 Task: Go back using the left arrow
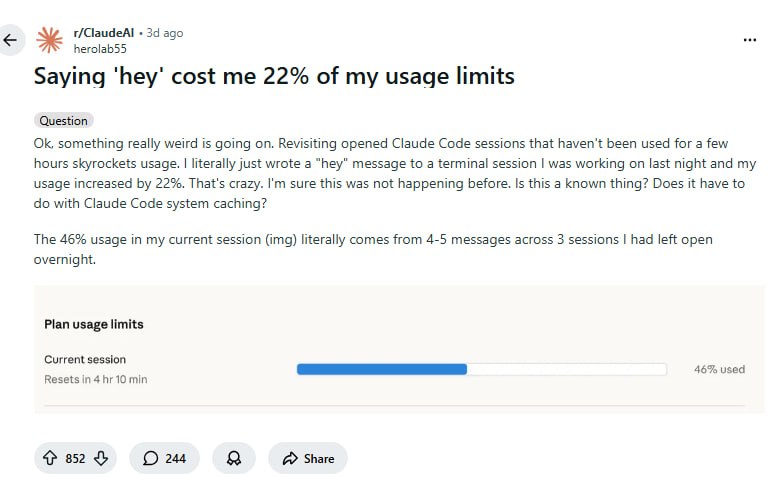pyautogui.click(x=11, y=40)
